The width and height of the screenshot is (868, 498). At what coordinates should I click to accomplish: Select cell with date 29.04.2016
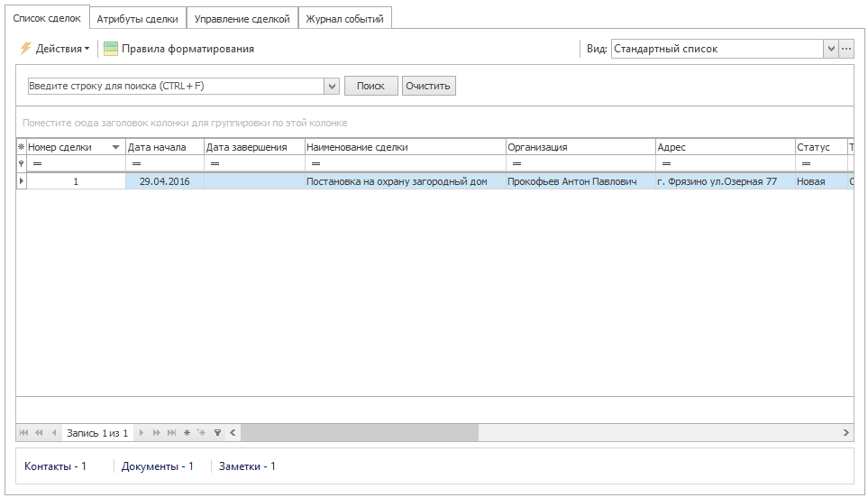(x=165, y=181)
